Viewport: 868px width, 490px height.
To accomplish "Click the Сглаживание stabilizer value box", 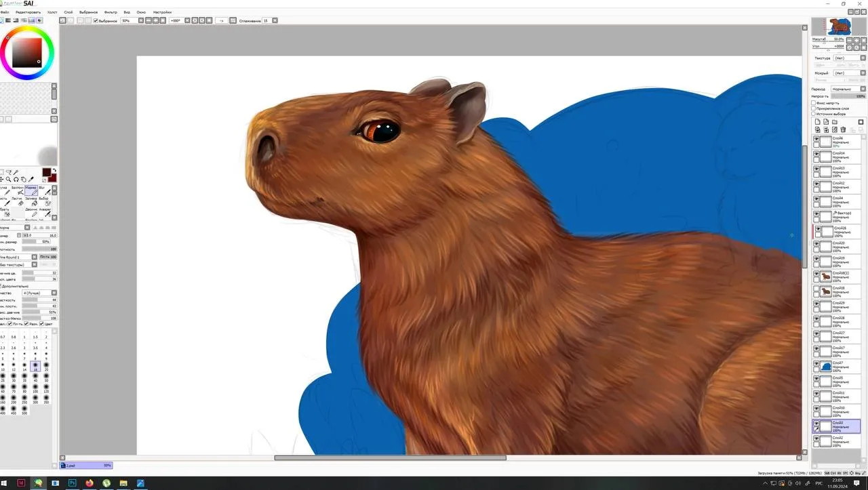I will [x=266, y=21].
